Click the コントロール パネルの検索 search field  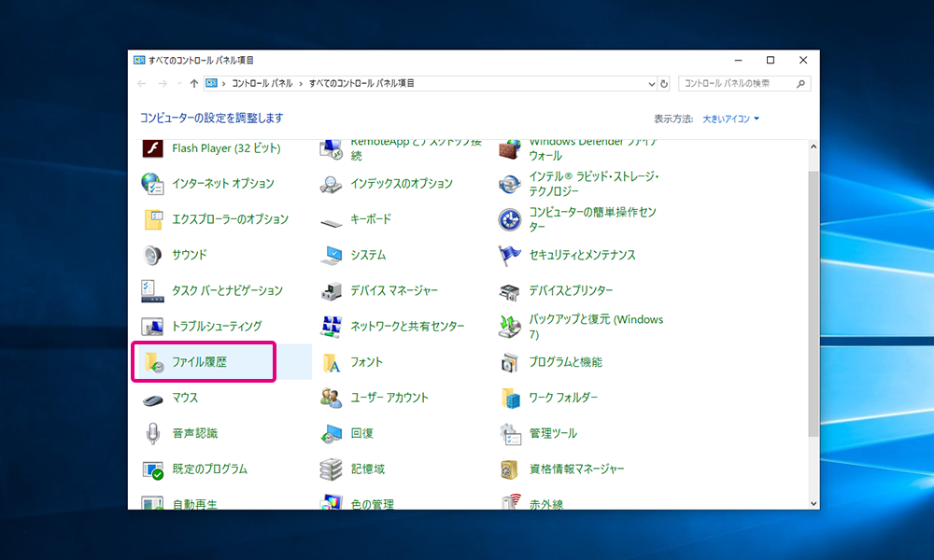click(738, 83)
